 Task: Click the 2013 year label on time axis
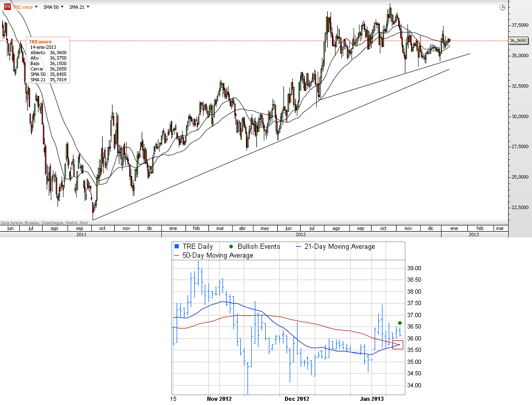coord(474,235)
